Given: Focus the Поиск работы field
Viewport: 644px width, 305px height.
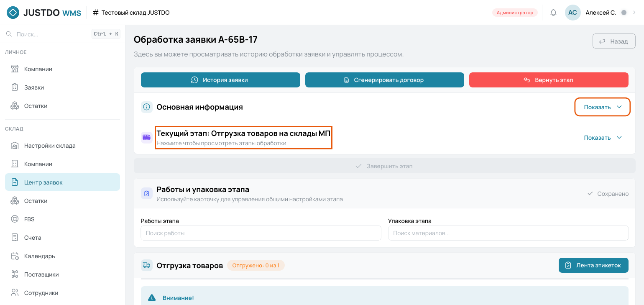Looking at the screenshot, I should pos(261,233).
